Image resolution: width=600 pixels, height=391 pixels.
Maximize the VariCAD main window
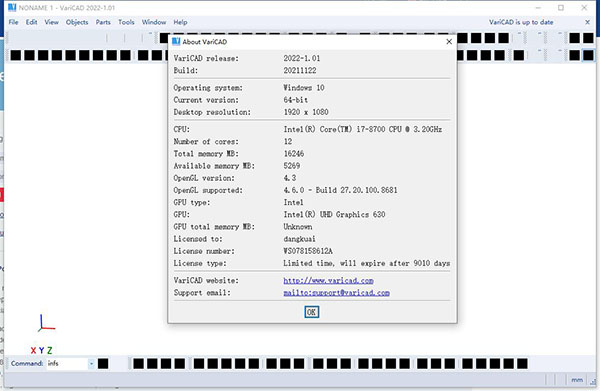click(x=561, y=8)
